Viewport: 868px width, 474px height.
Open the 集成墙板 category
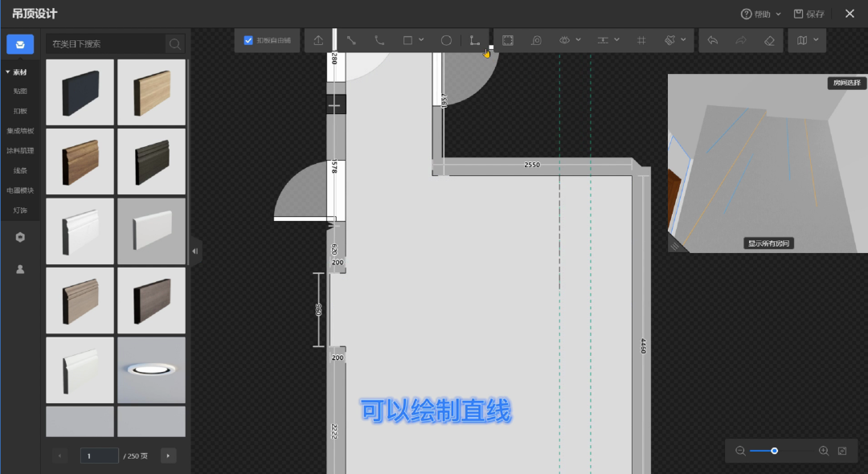pyautogui.click(x=20, y=131)
